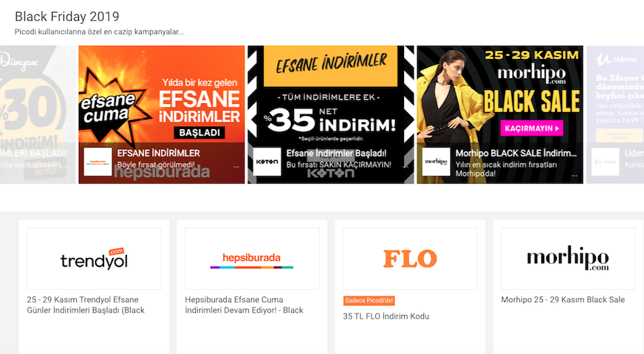The height and width of the screenshot is (354, 644).
Task: Open Hepsiburada Efsane Cuma deal link
Action: click(244, 305)
